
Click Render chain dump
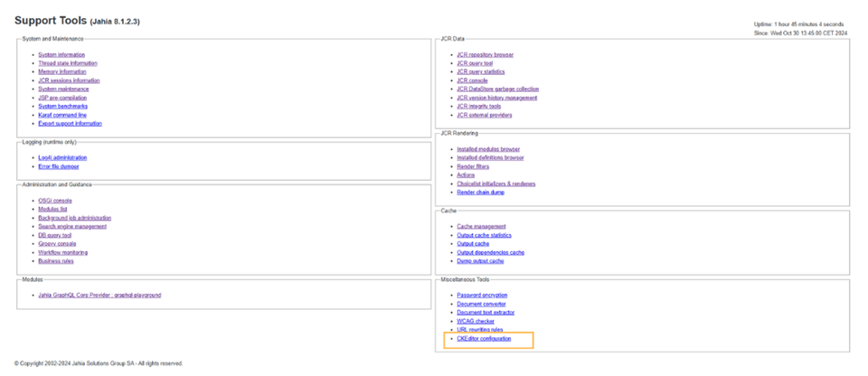(480, 193)
